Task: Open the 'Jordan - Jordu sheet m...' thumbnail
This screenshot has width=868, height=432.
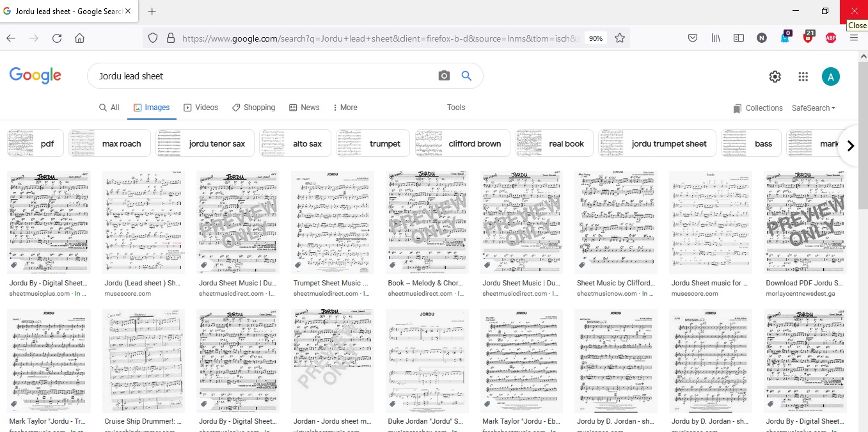Action: click(332, 361)
